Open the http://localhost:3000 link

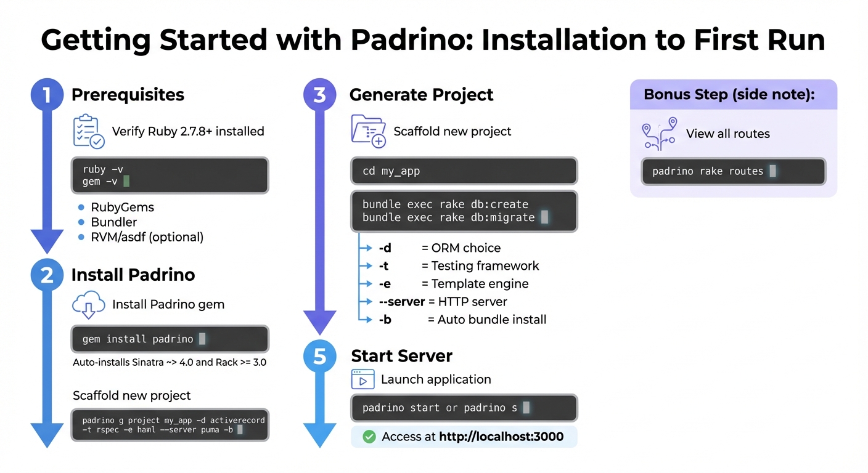click(x=501, y=437)
